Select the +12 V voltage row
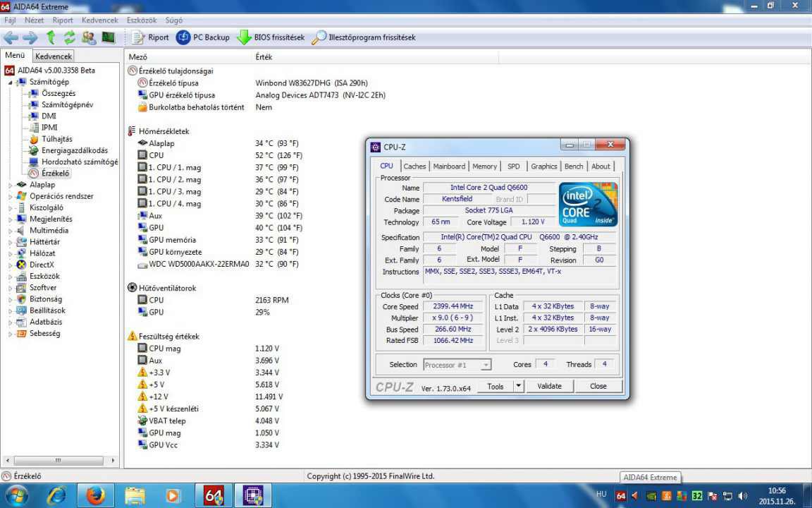 [210, 397]
